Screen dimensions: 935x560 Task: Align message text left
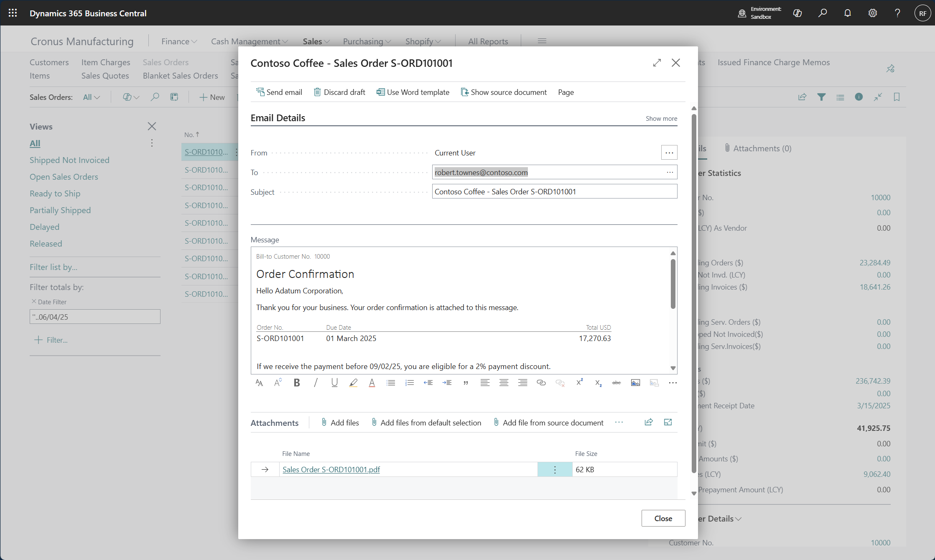(x=485, y=382)
